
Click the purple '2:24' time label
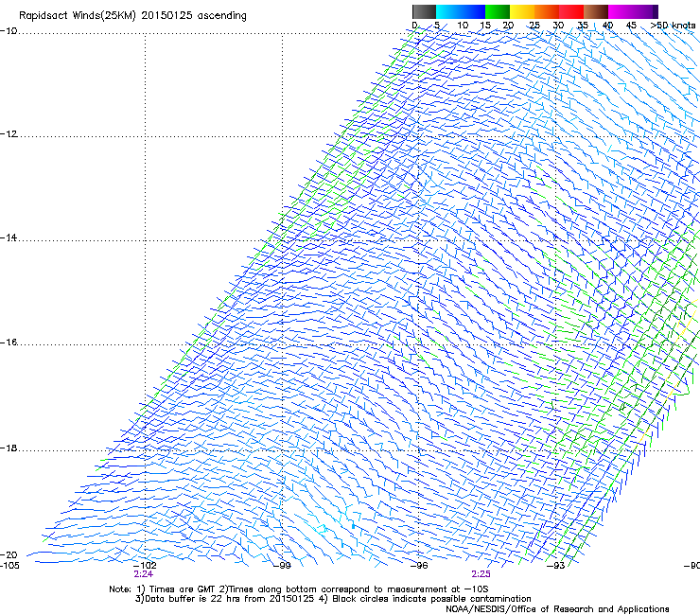click(x=143, y=574)
